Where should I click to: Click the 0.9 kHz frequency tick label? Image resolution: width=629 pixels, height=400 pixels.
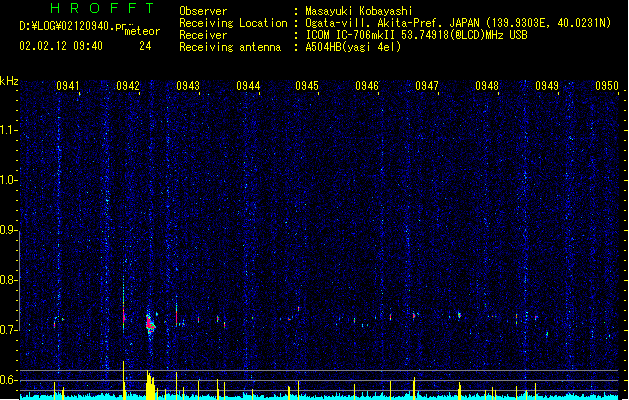click(x=9, y=229)
